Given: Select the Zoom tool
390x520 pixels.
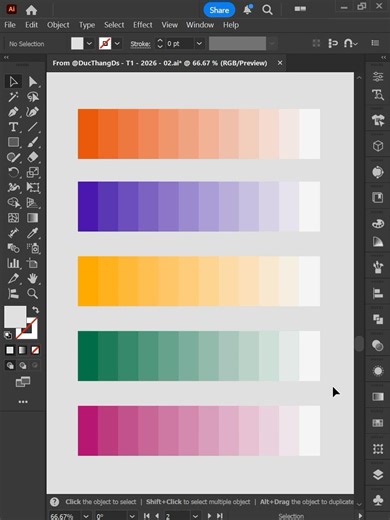Looking at the screenshot, I should click(x=33, y=293).
